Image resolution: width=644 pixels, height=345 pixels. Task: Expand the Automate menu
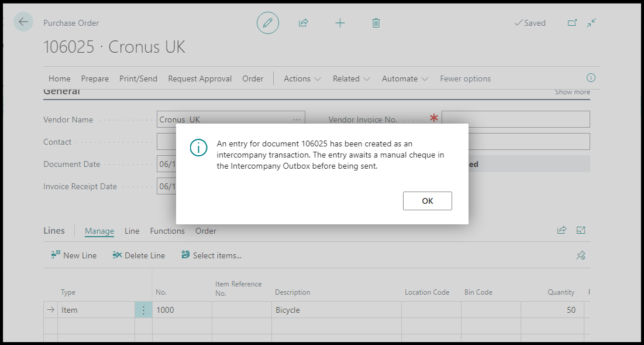[405, 78]
